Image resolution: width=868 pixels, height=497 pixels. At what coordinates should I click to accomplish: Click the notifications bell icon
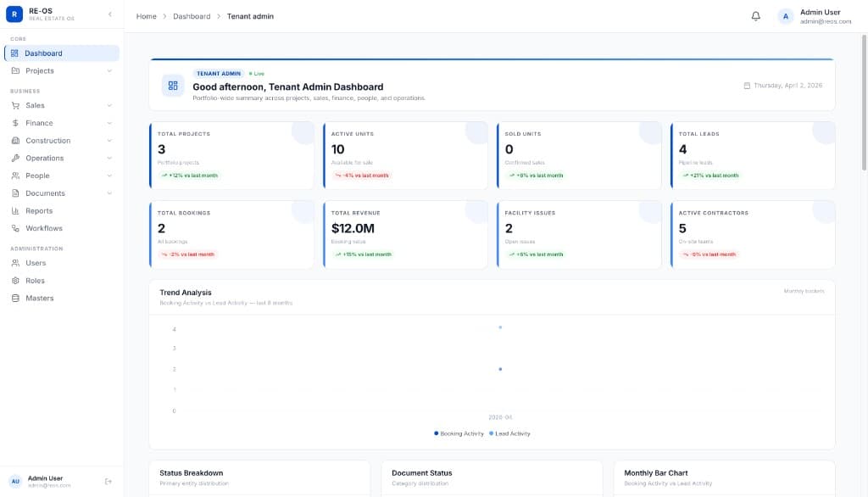pos(756,16)
